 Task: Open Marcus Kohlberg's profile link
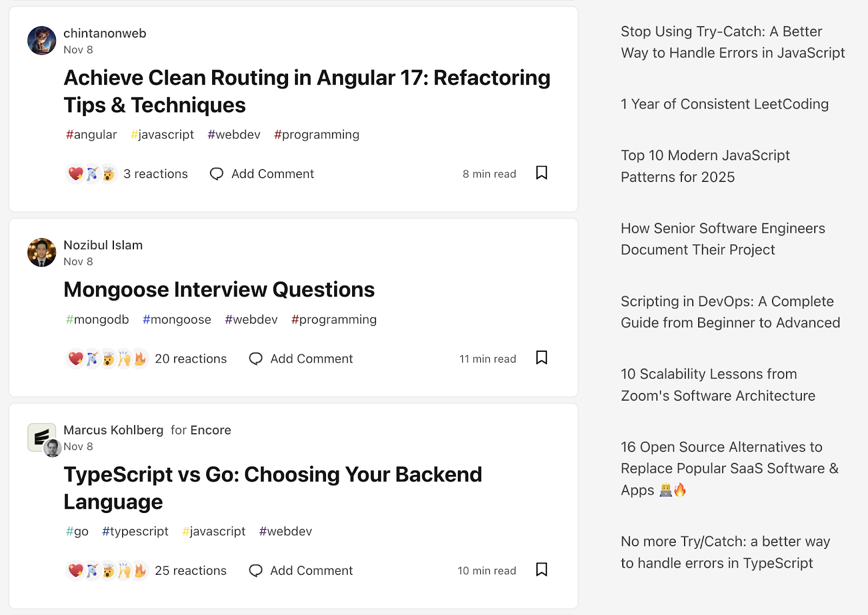coord(113,430)
